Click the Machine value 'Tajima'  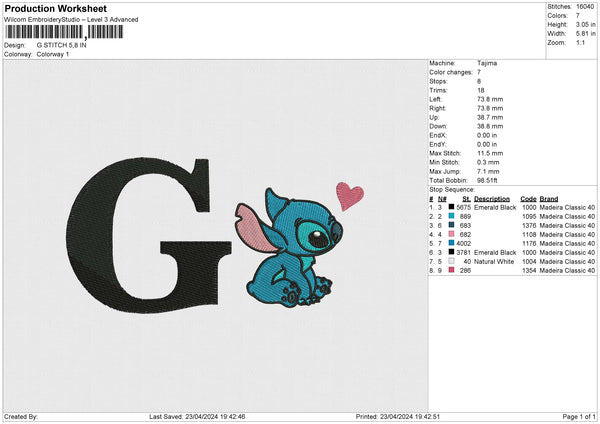pyautogui.click(x=487, y=63)
